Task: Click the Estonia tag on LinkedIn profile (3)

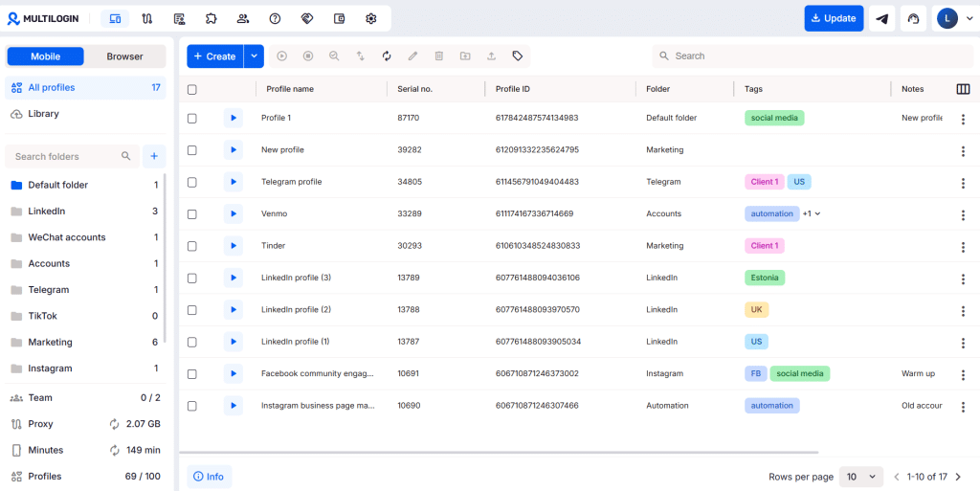Action: [765, 278]
